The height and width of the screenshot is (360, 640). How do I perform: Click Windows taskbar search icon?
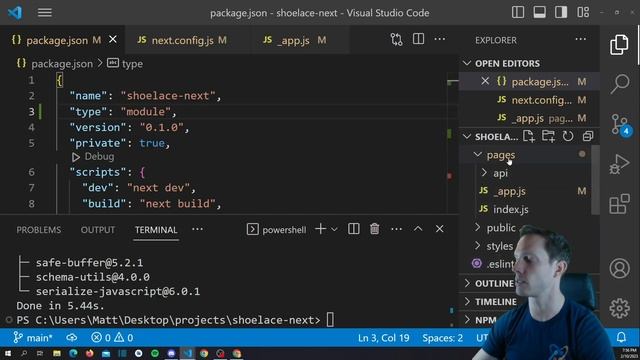coord(24,353)
